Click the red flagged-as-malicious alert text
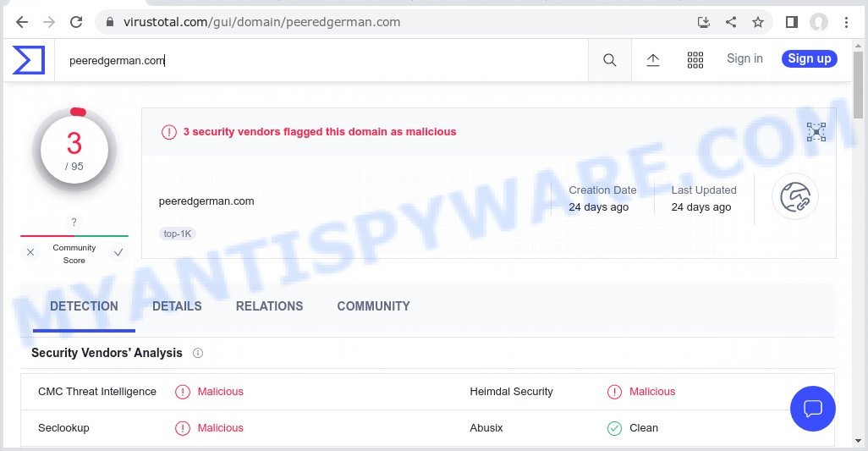The width and height of the screenshot is (868, 451). pos(320,132)
